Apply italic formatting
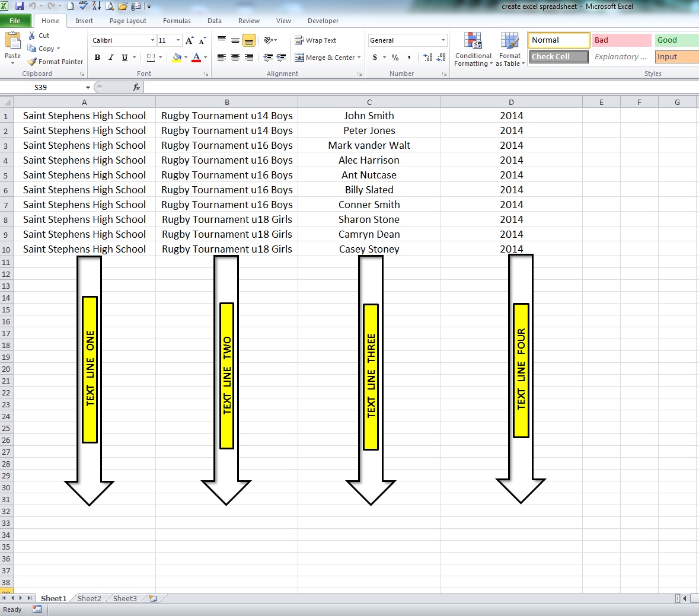 [111, 58]
